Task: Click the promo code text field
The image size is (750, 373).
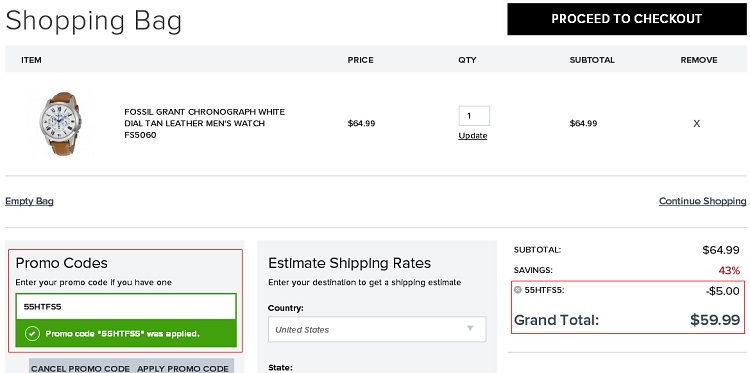Action: 126,307
